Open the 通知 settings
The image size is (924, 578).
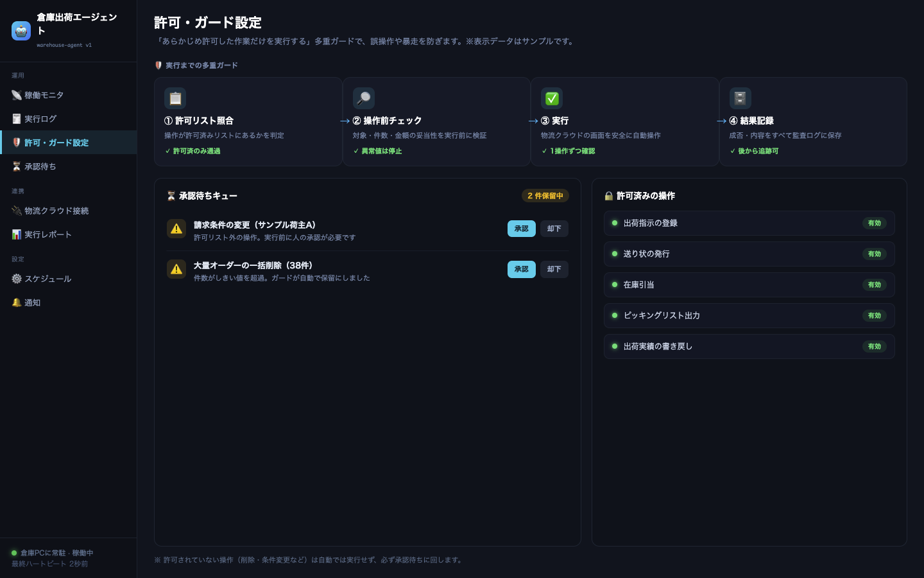tap(68, 302)
